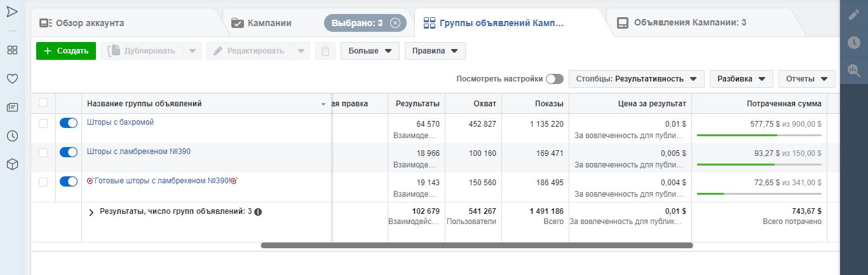This screenshot has height=275, width=868.
Task: Click the ad sets grid tab icon
Action: click(x=429, y=24)
